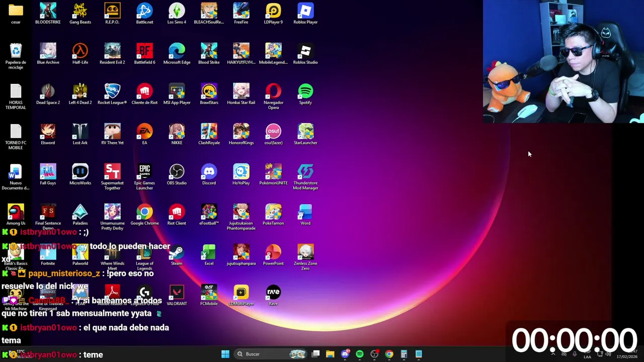This screenshot has height=362, width=644.
Task: Select Honkai Star Rail icon
Action: 241,94
